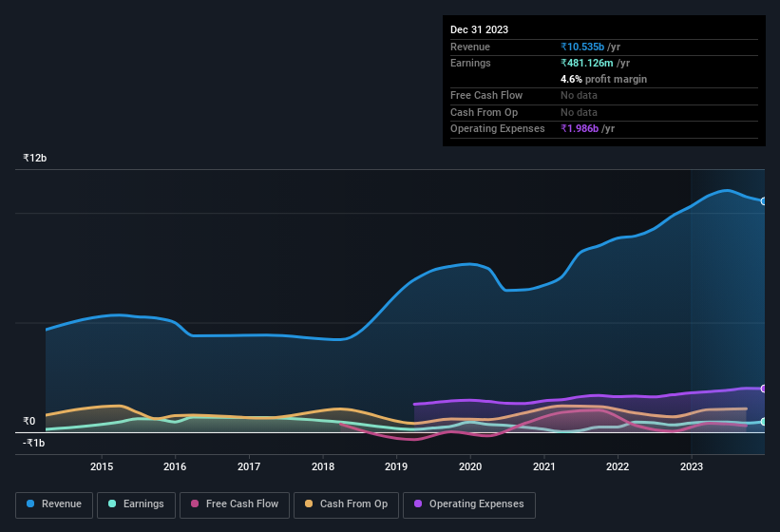Toggle the Earnings legend button
780x532 pixels.
tap(136, 504)
